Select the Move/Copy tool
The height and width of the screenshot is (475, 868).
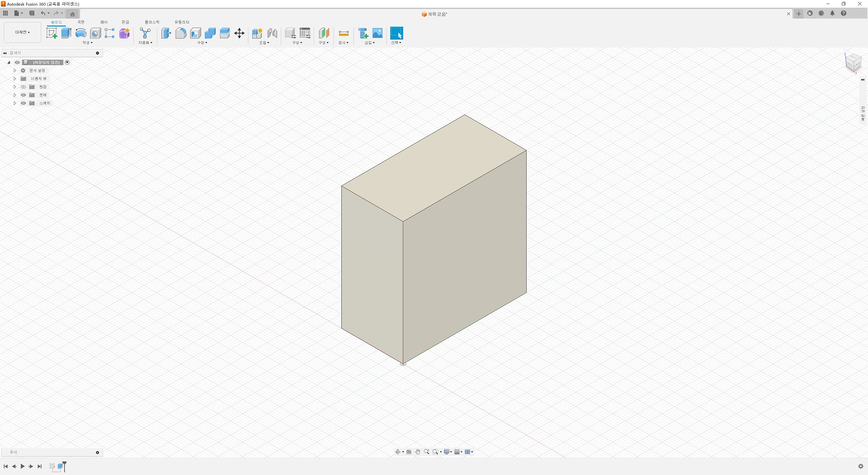point(239,33)
